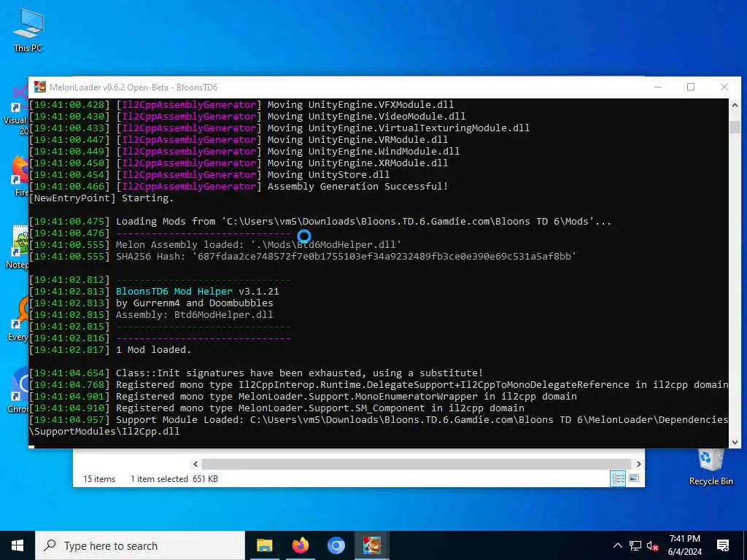Close the MelonLoader console window
Screen dimensions: 747x560
[724, 87]
